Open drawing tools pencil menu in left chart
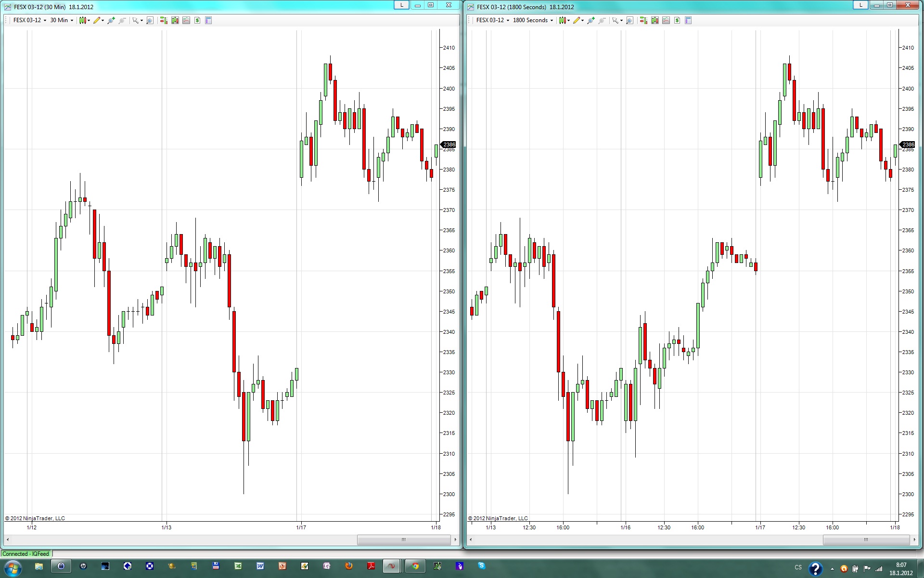The image size is (924, 578). click(x=99, y=20)
